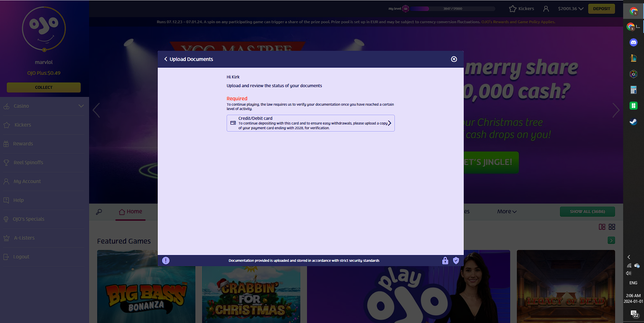Open Kickers in the sidebar

tap(23, 125)
